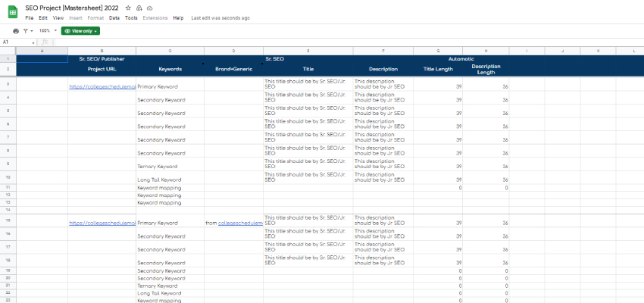This screenshot has height=303, width=644.
Task: Open the collegeschedulemaker link in row 3
Action: pos(102,87)
